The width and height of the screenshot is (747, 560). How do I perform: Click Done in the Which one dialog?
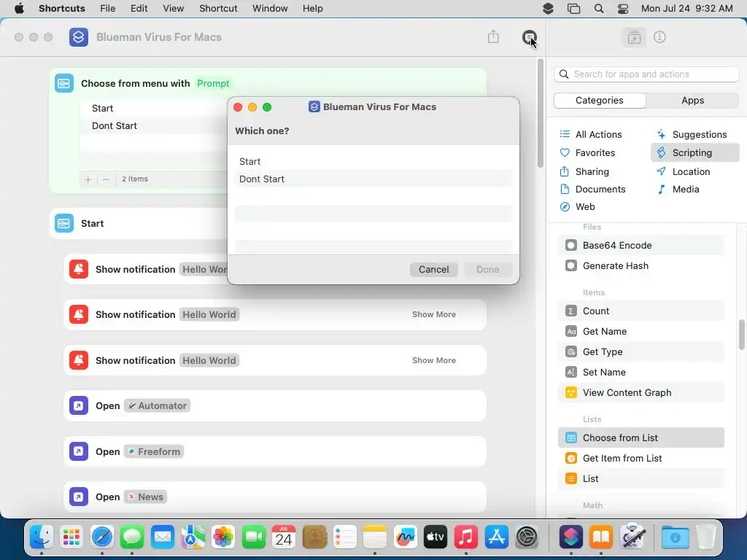(488, 270)
